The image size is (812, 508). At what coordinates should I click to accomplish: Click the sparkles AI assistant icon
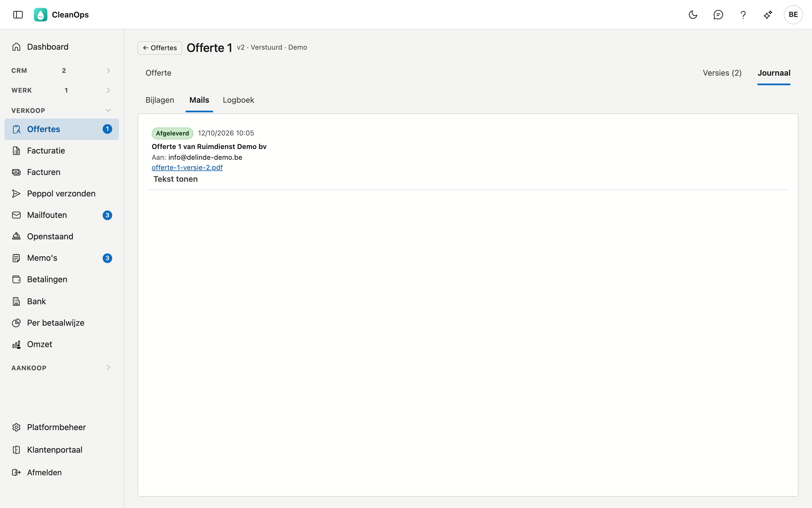[x=768, y=15]
